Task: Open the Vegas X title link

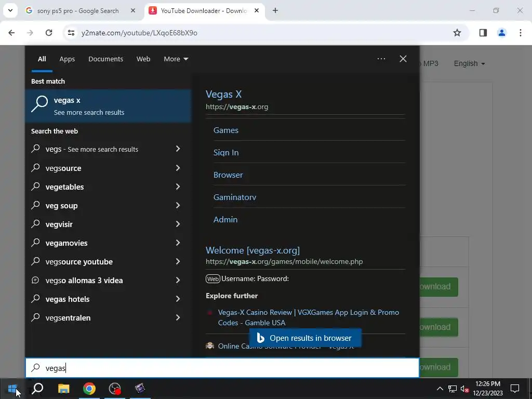Action: point(223,94)
